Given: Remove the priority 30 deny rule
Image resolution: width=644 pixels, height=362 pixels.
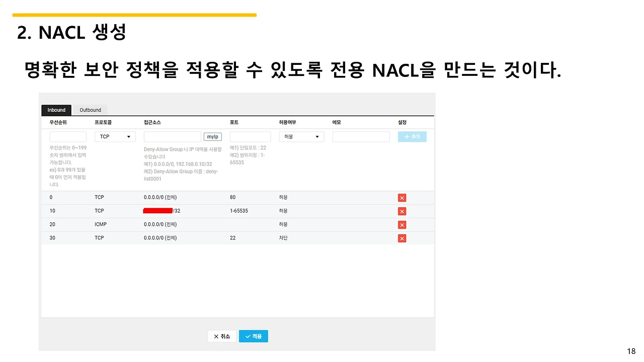Looking at the screenshot, I should click(401, 238).
